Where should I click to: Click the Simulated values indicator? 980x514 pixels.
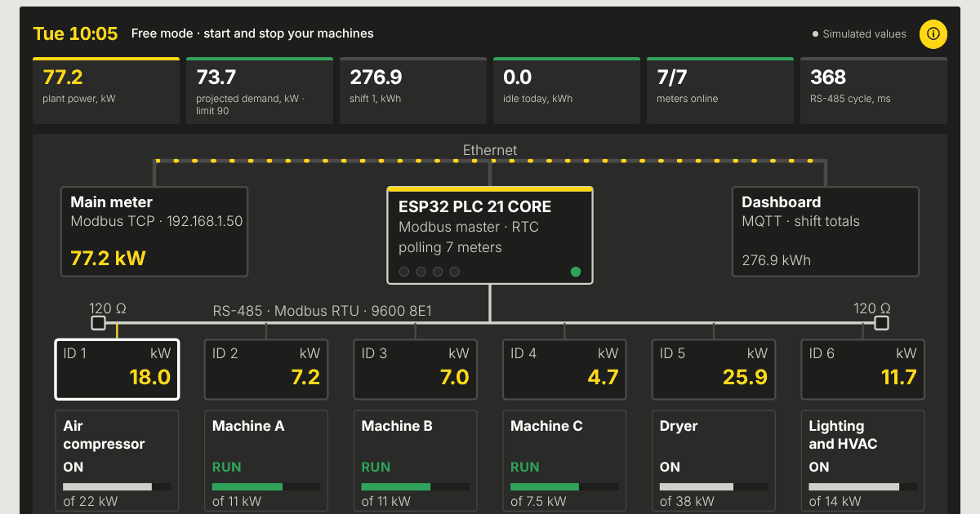(x=859, y=34)
